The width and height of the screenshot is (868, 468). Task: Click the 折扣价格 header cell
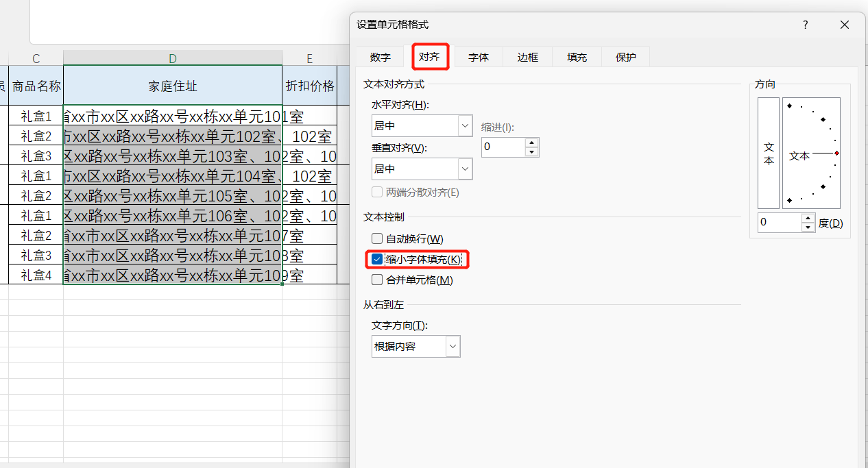pos(310,86)
